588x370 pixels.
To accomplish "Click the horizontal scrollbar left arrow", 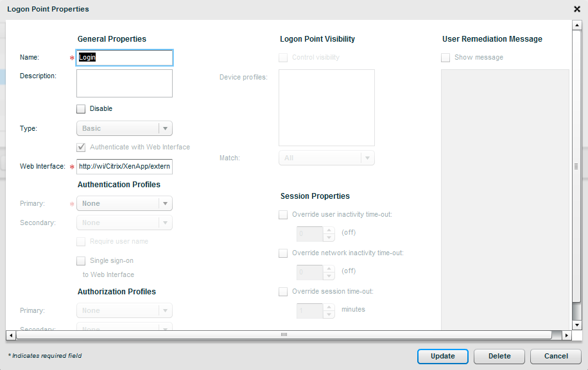I will point(11,335).
